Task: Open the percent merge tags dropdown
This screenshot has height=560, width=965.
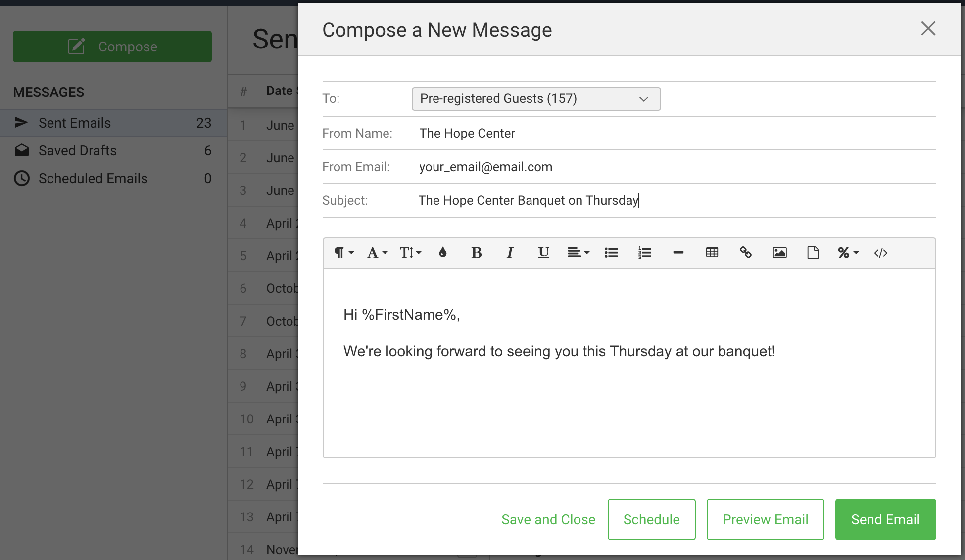Action: [848, 253]
